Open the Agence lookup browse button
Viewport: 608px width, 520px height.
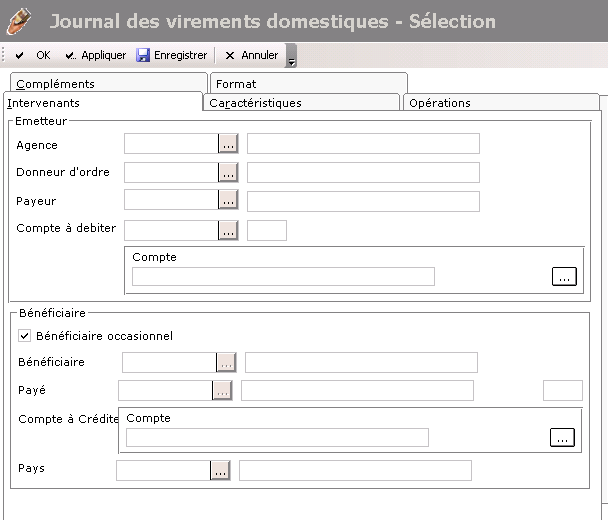228,144
